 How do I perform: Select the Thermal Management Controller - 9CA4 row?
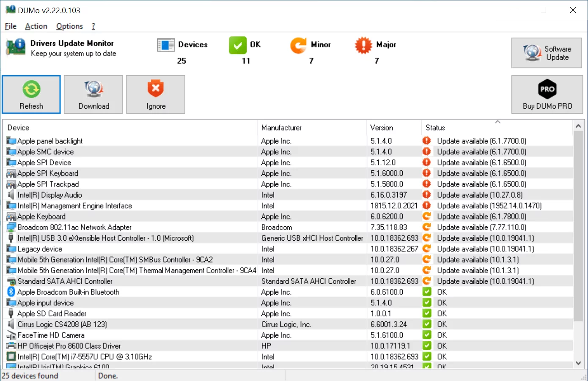coord(289,270)
